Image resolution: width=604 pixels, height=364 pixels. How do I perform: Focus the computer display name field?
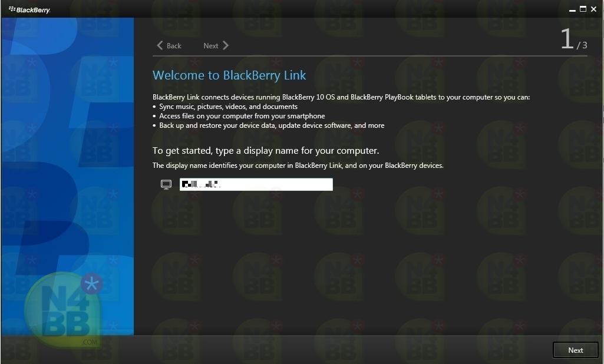[x=256, y=184]
